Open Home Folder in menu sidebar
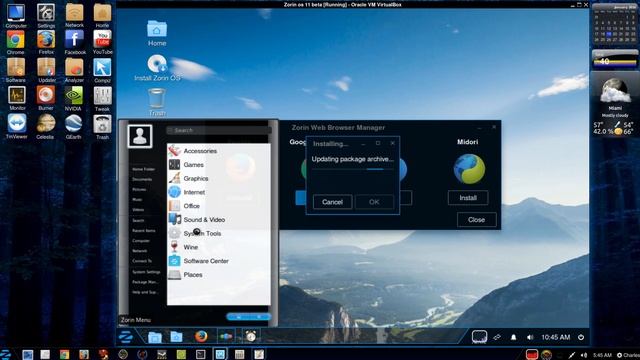Screen dimensions: 640x360 point(143,169)
